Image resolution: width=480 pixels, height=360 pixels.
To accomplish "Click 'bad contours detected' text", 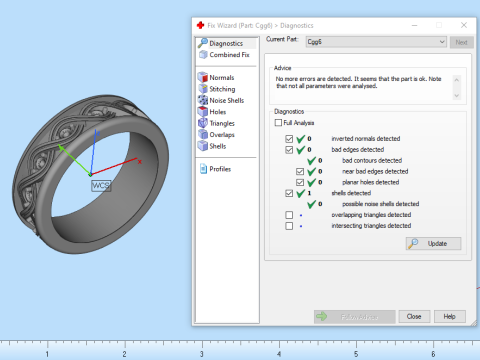I will (372, 160).
